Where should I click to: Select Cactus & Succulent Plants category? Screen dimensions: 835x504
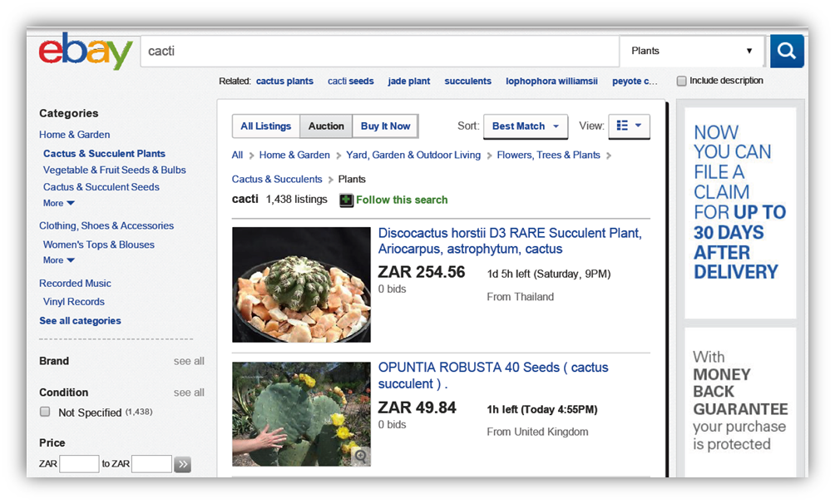pyautogui.click(x=105, y=153)
